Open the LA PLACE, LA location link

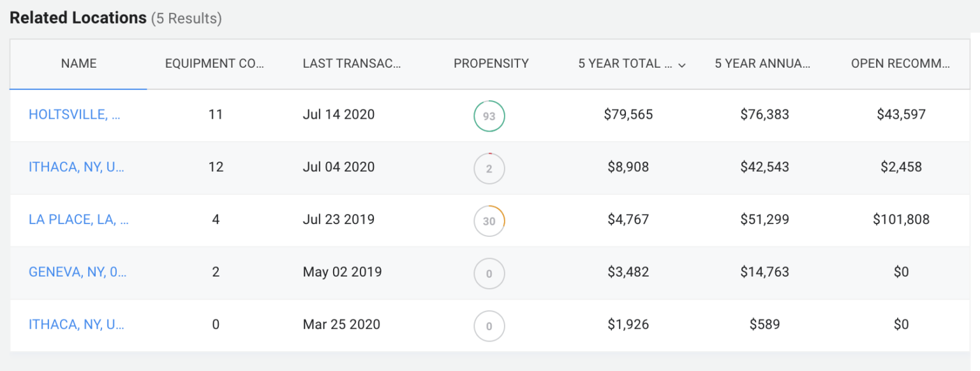tap(78, 219)
